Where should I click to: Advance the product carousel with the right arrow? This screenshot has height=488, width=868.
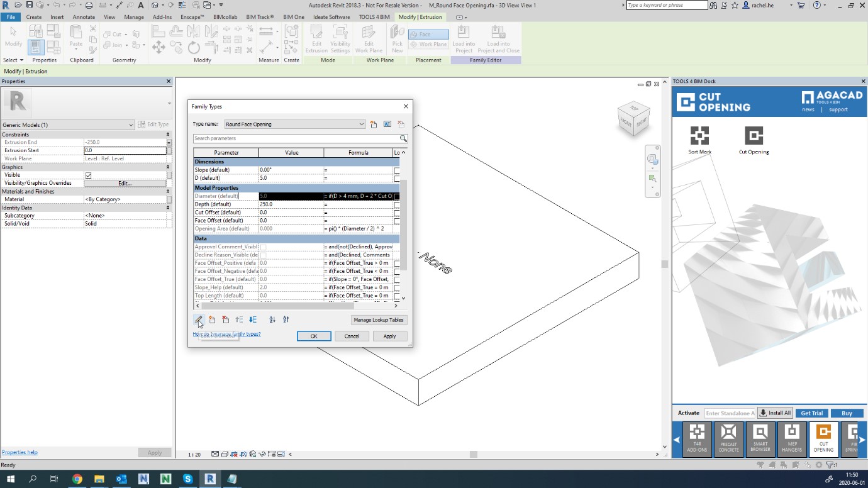(x=862, y=440)
